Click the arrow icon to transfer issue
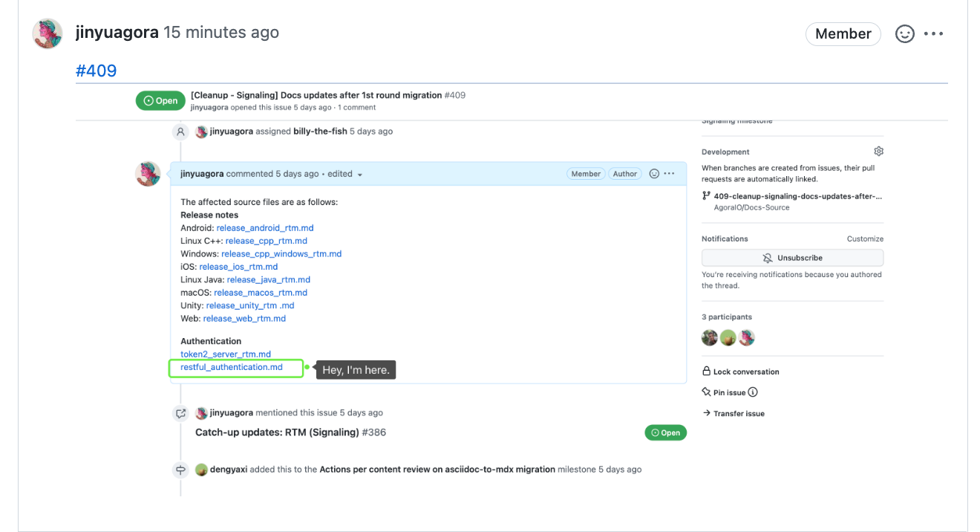The height and width of the screenshot is (532, 980). 706,413
